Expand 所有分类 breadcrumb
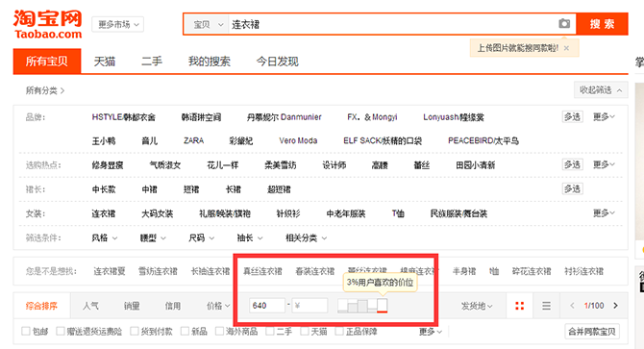This screenshot has height=349, width=644. click(45, 90)
